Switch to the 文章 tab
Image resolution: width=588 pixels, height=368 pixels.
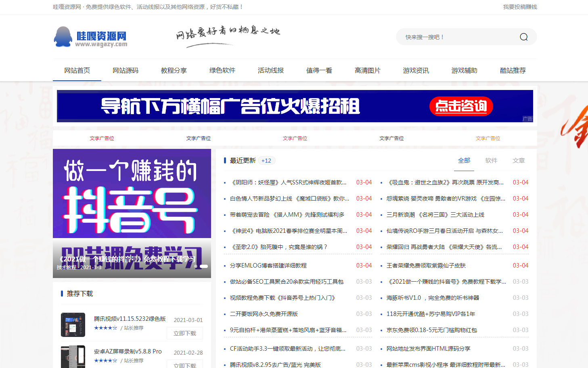[519, 161]
